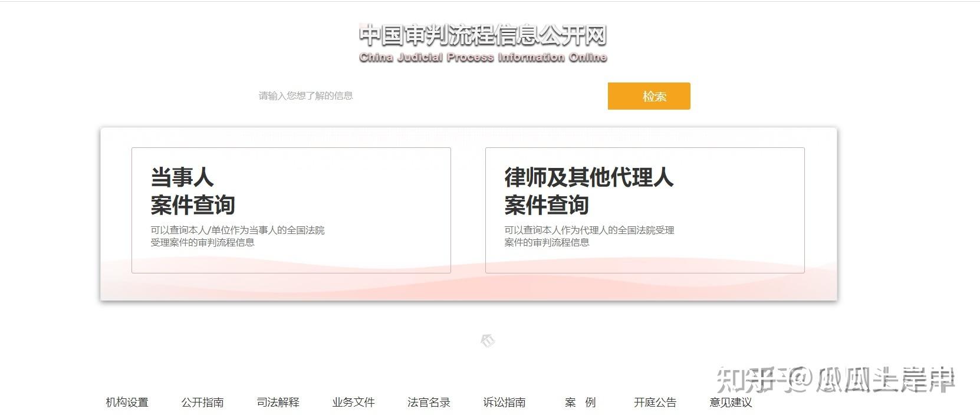Open the 案 例 navigation item

[x=580, y=402]
